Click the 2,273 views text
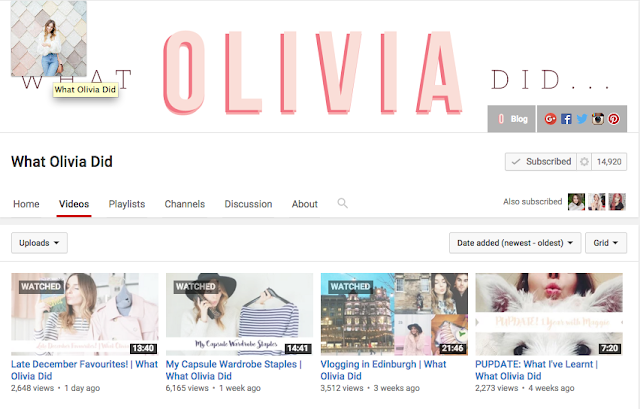Image resolution: width=640 pixels, height=409 pixels. coord(496,388)
